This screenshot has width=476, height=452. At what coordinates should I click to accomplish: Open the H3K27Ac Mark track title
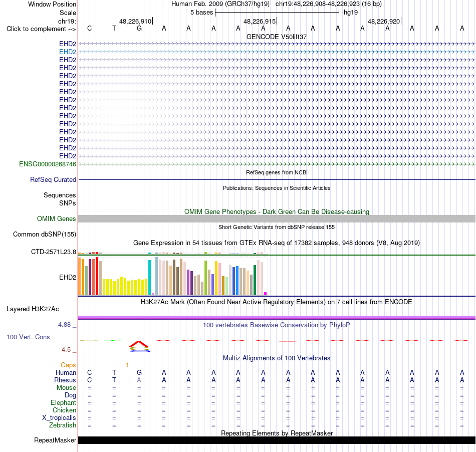[x=277, y=302]
